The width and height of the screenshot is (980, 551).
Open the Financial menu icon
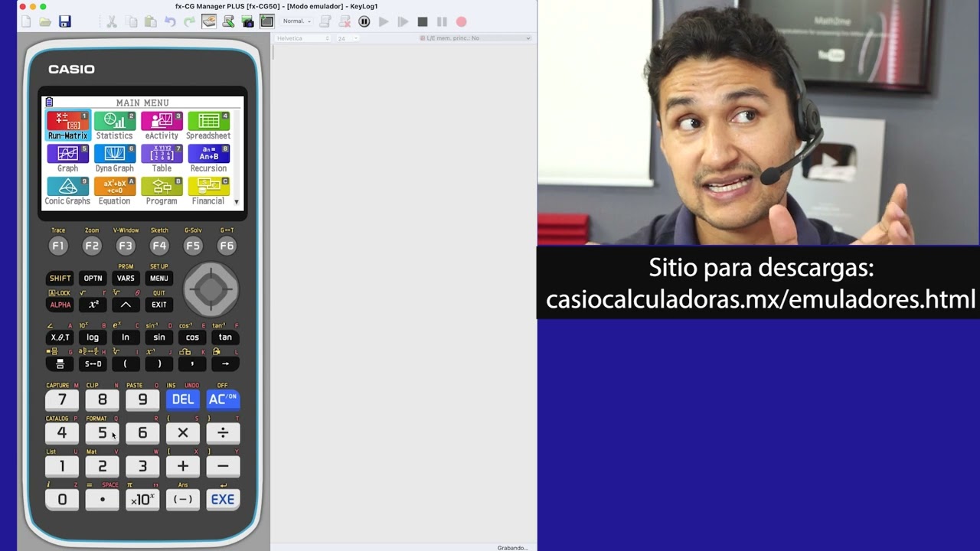tap(208, 191)
